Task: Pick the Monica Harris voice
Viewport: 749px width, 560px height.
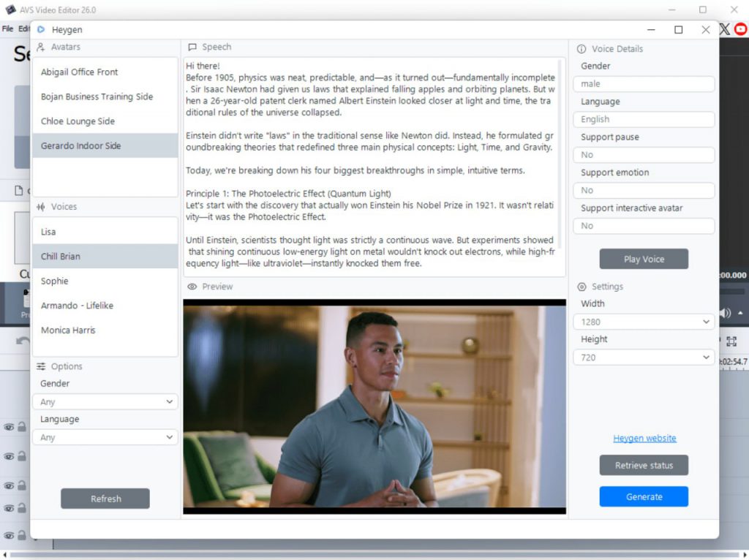Action: (105, 330)
